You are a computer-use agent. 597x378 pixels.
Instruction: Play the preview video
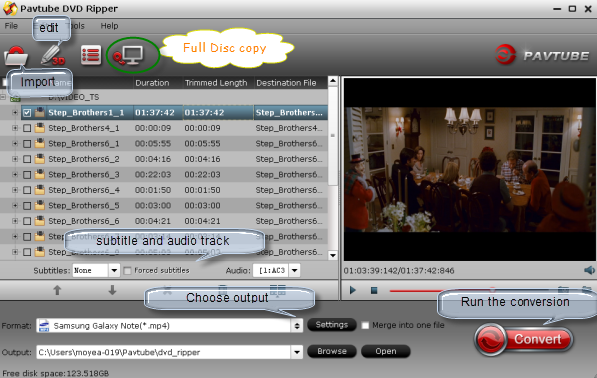pyautogui.click(x=353, y=290)
